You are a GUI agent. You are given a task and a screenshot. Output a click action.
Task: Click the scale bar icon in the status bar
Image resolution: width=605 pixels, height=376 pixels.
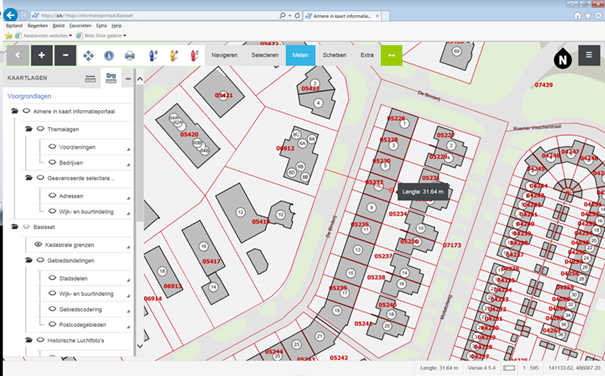click(509, 368)
